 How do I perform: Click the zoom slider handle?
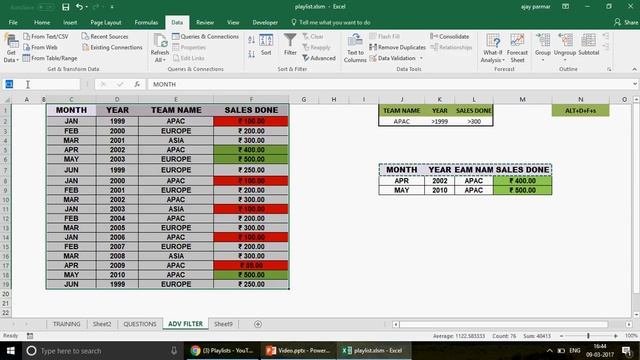coord(588,336)
